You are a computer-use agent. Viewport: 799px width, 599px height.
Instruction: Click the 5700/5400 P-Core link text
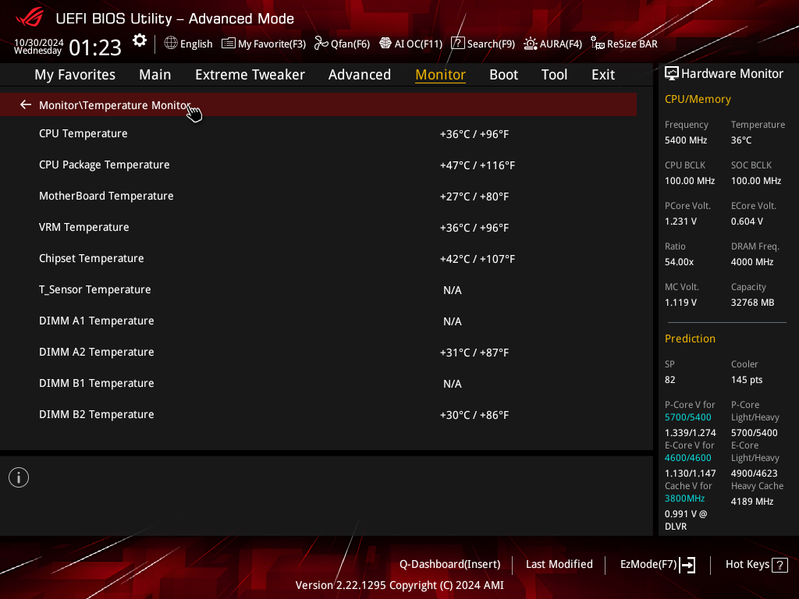coord(687,417)
